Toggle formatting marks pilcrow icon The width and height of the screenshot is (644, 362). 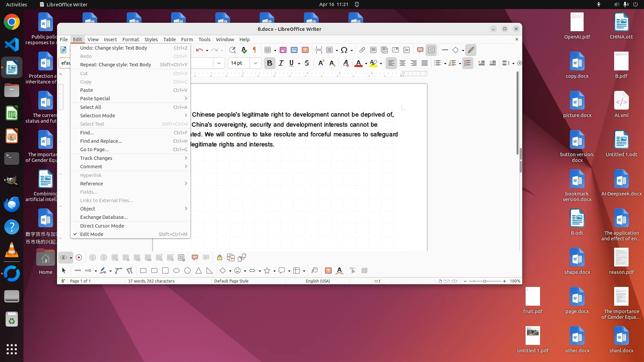254,50
